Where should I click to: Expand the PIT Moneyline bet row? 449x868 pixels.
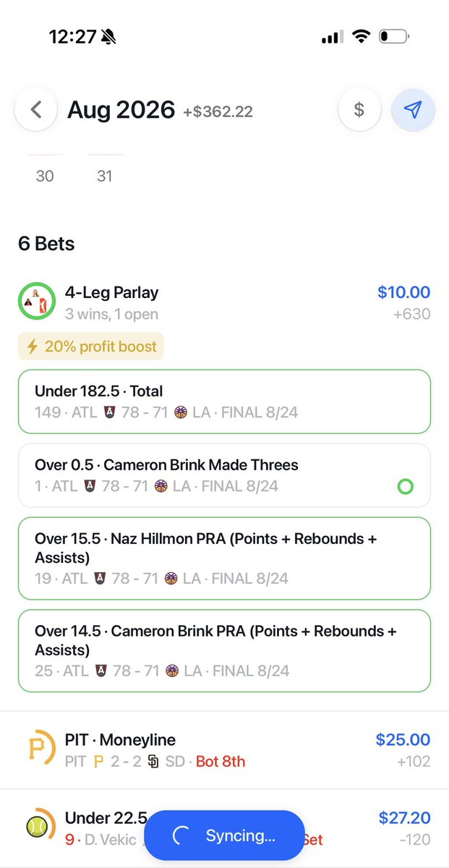click(224, 750)
